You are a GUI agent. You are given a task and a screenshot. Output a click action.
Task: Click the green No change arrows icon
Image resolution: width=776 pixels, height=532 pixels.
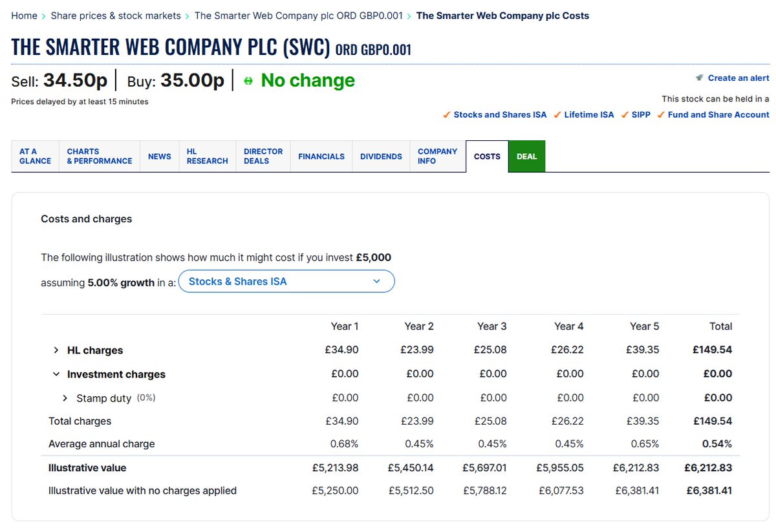tap(248, 81)
